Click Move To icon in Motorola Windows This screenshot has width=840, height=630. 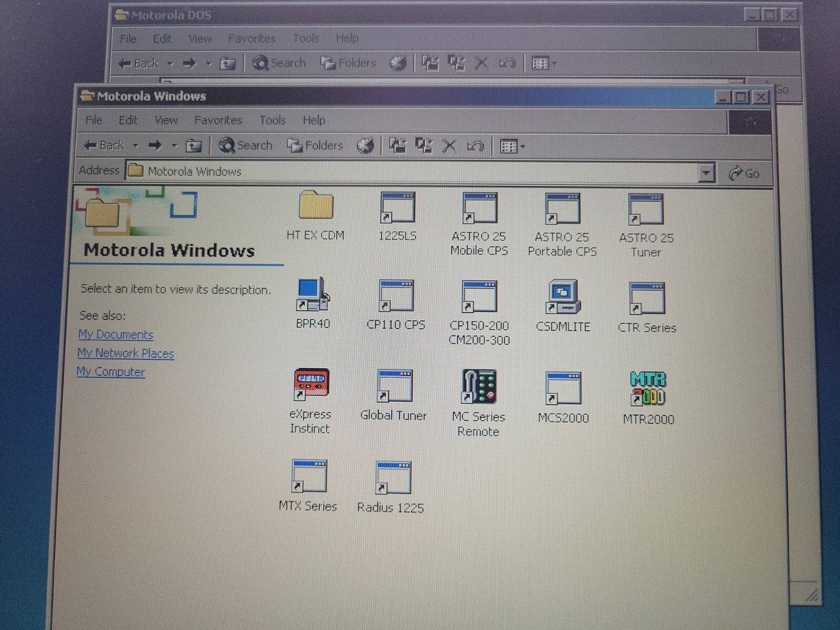coord(397,145)
